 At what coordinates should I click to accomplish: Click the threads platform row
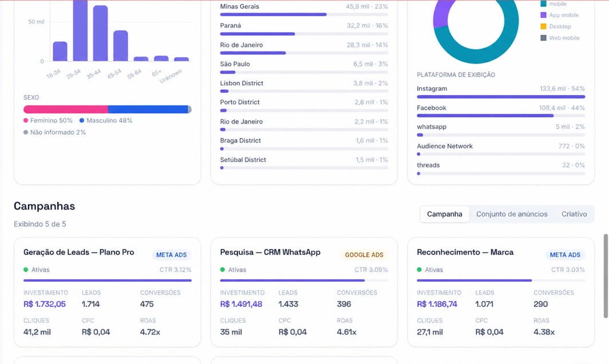tap(501, 169)
